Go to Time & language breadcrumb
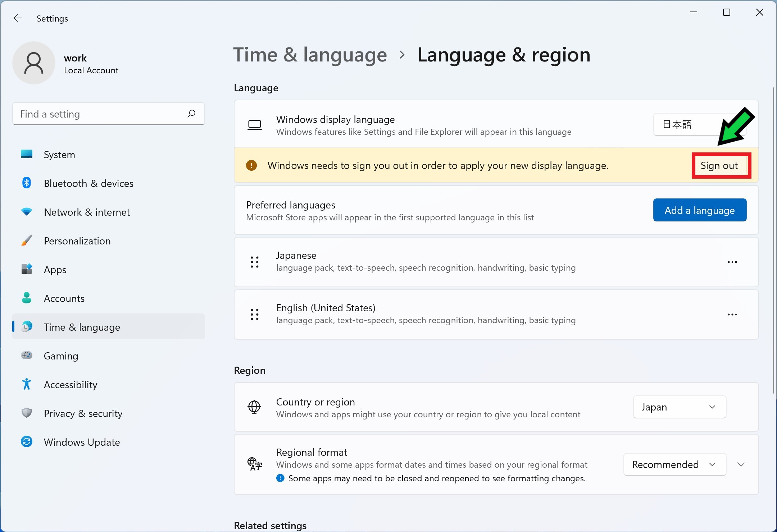The width and height of the screenshot is (777, 532). (x=310, y=55)
